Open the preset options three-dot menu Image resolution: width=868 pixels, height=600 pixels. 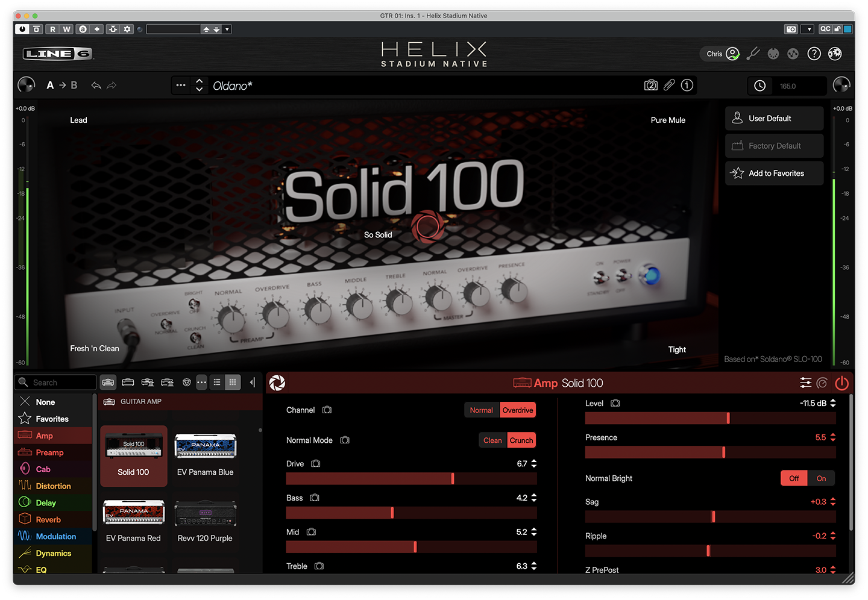click(181, 86)
